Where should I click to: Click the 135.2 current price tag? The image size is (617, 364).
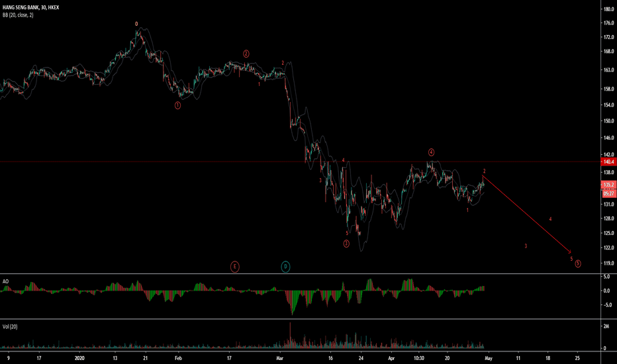click(x=609, y=185)
